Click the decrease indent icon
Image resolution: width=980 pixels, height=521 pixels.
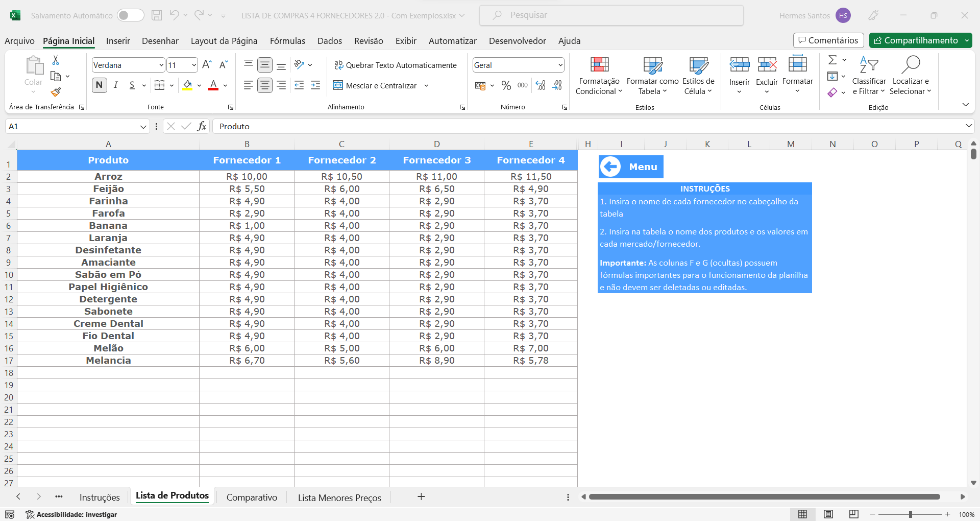(x=299, y=85)
